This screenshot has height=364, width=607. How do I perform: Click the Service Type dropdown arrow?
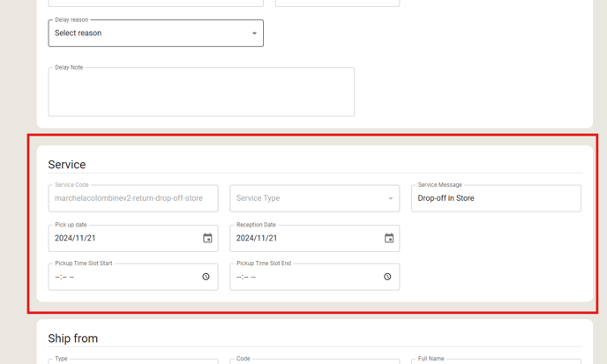(390, 198)
